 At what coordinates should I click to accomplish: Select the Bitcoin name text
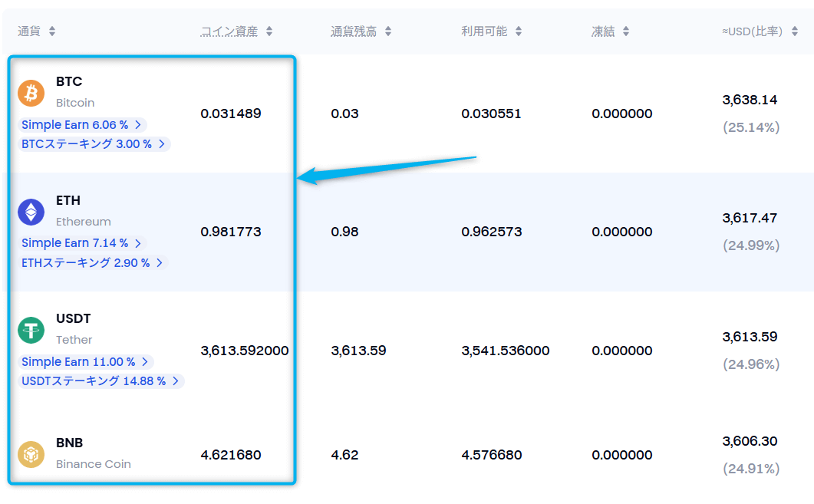pyautogui.click(x=75, y=103)
